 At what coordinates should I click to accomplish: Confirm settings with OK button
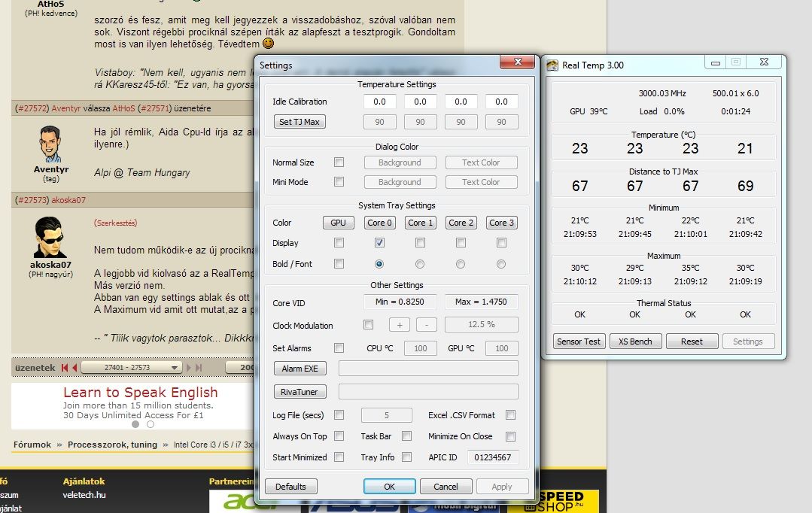pyautogui.click(x=389, y=487)
